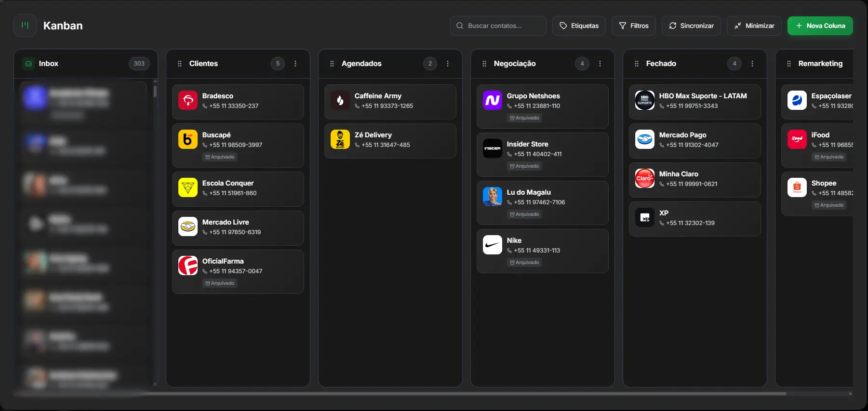Open the Filtros filter button
This screenshot has height=411, width=868.
633,26
